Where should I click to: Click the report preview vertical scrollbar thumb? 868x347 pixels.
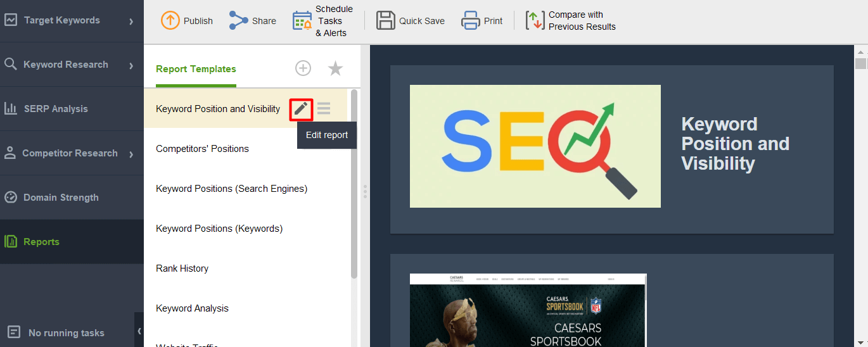(x=860, y=63)
